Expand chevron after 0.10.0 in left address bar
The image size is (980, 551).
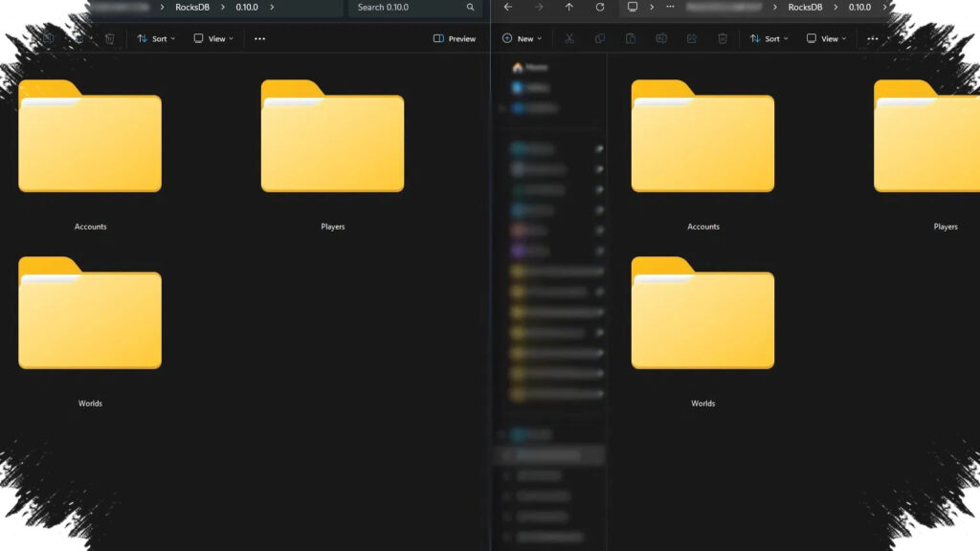[272, 7]
